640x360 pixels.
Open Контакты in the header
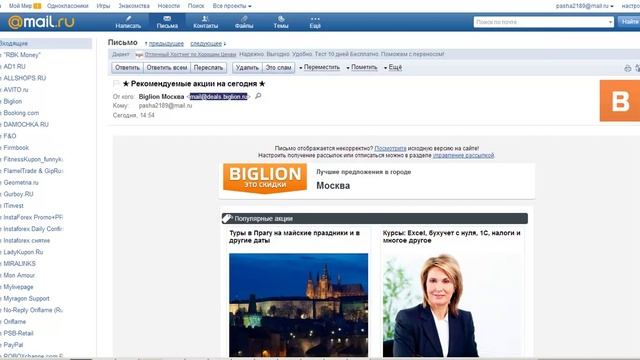205,22
